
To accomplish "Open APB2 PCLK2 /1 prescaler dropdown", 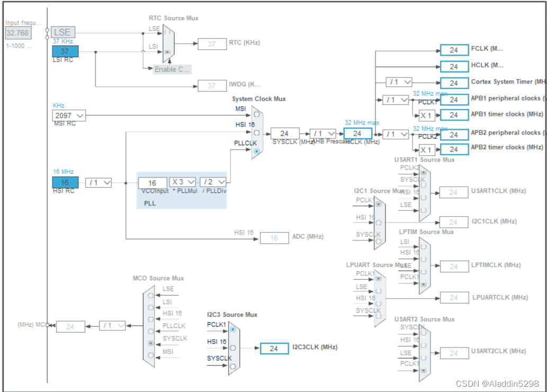I will [396, 134].
